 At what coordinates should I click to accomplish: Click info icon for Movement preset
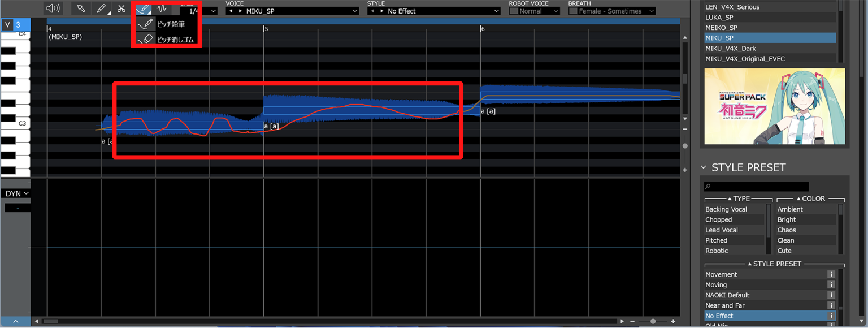click(x=831, y=274)
